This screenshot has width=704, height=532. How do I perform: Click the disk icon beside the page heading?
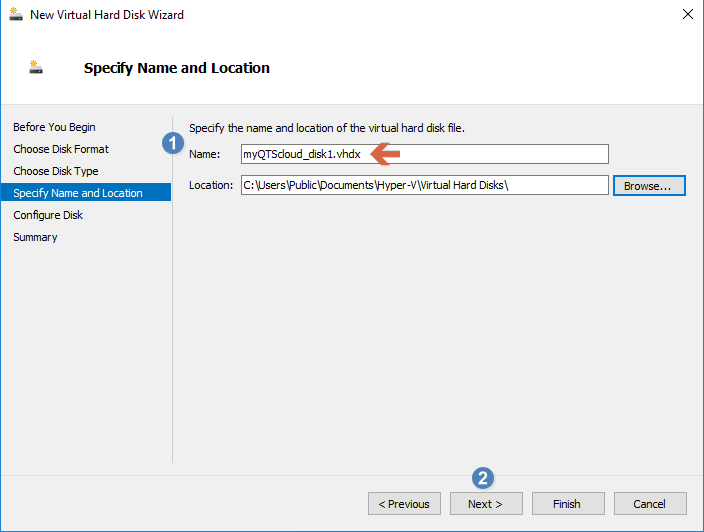[x=36, y=67]
